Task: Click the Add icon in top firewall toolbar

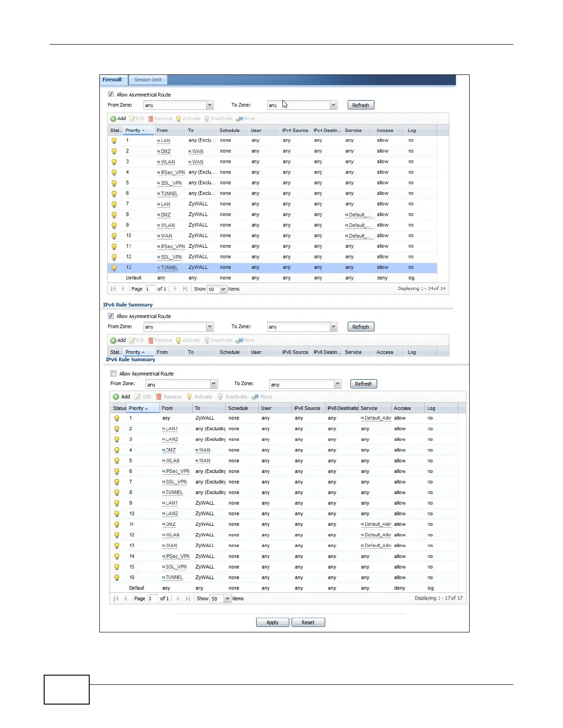Action: click(x=113, y=119)
